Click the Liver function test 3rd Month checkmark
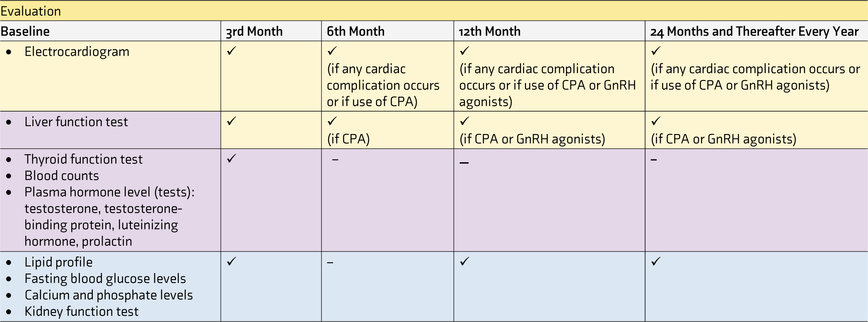This screenshot has width=868, height=322. pyautogui.click(x=232, y=121)
